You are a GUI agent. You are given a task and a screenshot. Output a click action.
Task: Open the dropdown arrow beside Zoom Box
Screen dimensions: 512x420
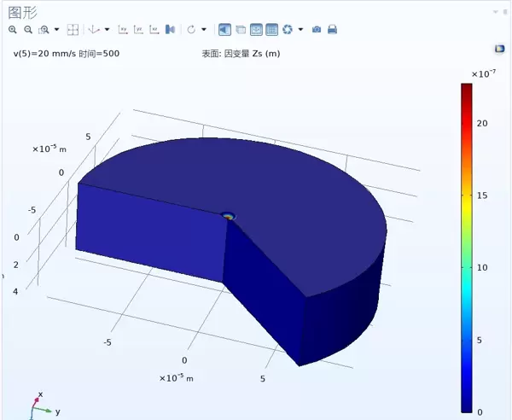click(x=56, y=30)
